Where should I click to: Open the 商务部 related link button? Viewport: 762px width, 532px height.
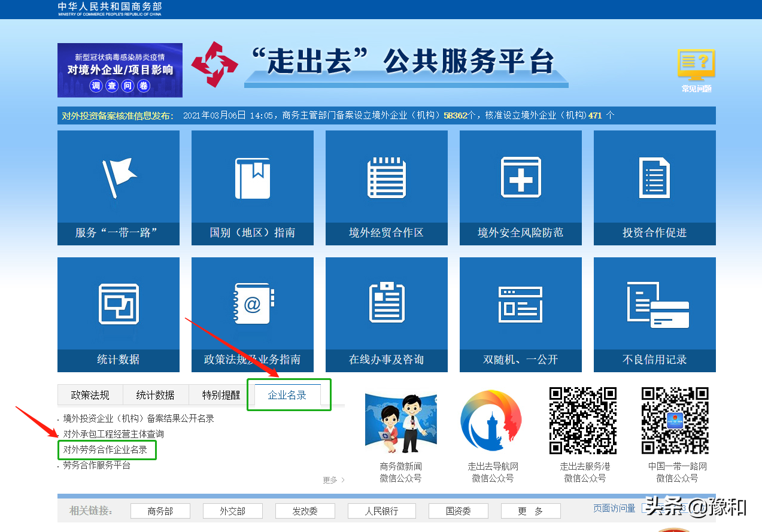[160, 510]
